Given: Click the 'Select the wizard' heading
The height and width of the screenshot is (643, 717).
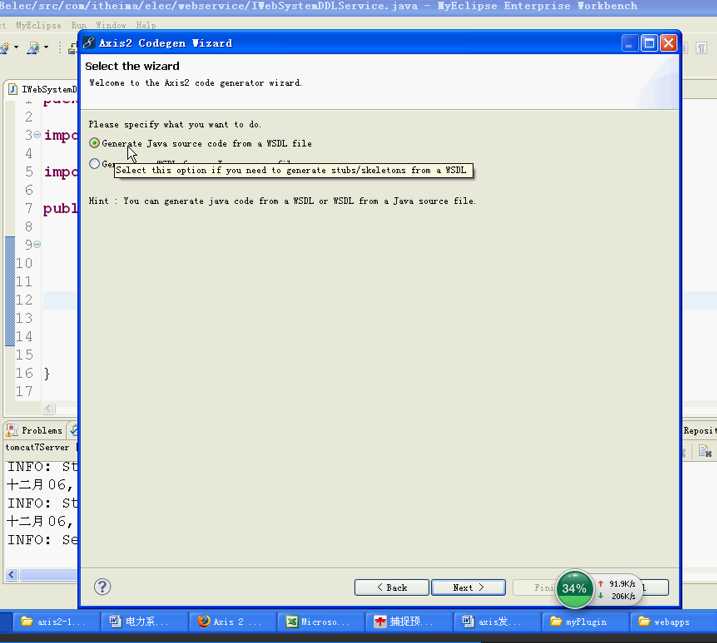Looking at the screenshot, I should pyautogui.click(x=132, y=66).
